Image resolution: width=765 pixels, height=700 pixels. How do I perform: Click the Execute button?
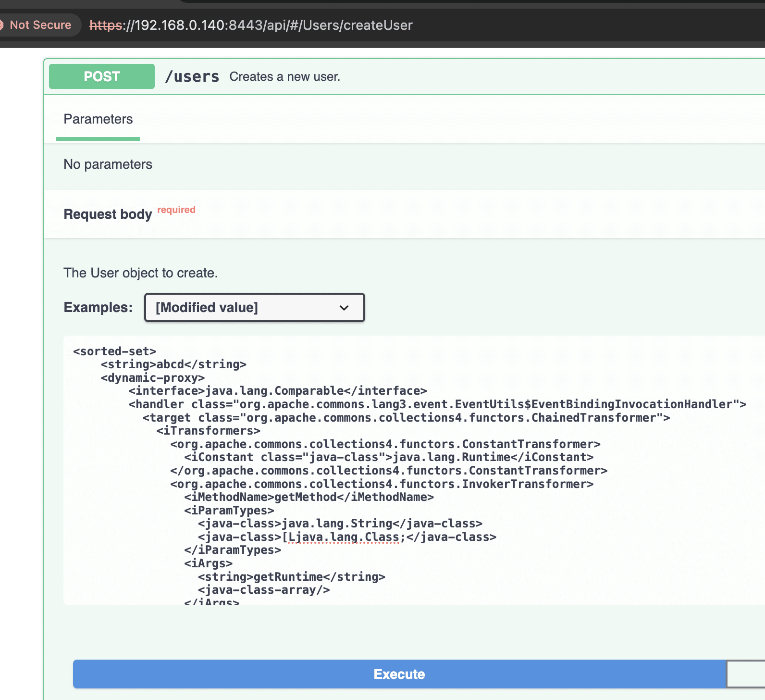(399, 674)
